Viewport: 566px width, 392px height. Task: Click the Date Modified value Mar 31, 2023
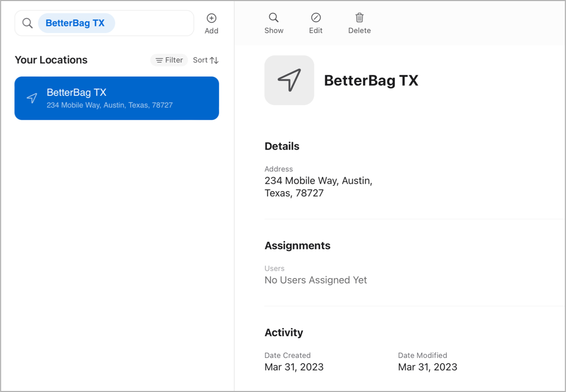click(427, 367)
